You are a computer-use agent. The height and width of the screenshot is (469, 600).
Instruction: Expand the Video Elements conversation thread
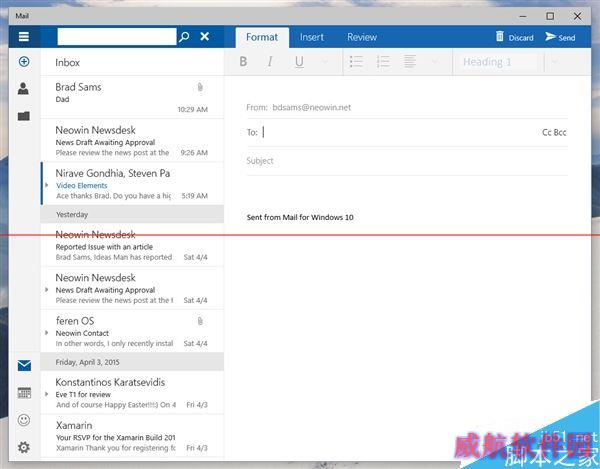[x=47, y=185]
